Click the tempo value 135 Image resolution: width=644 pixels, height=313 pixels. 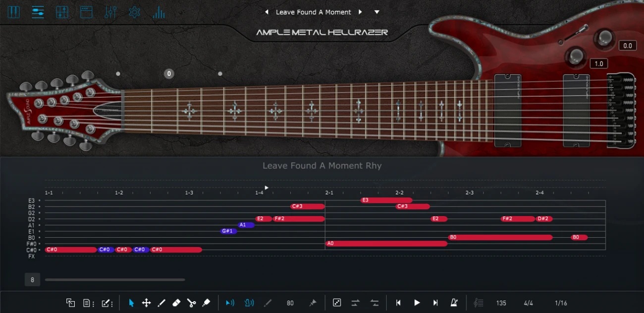501,303
